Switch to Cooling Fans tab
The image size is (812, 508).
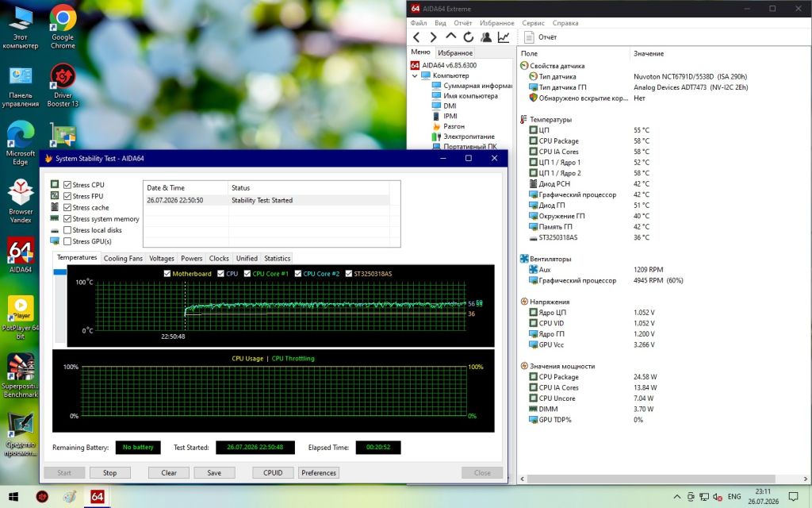[x=123, y=258]
